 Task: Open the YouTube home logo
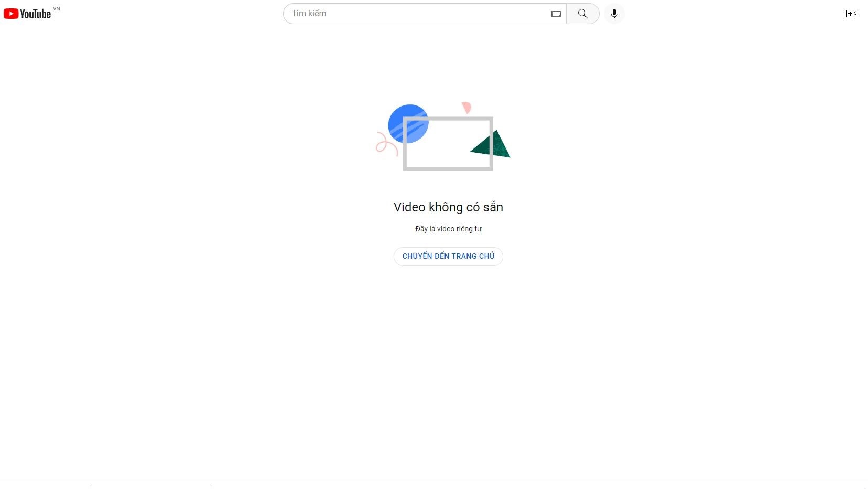point(27,14)
